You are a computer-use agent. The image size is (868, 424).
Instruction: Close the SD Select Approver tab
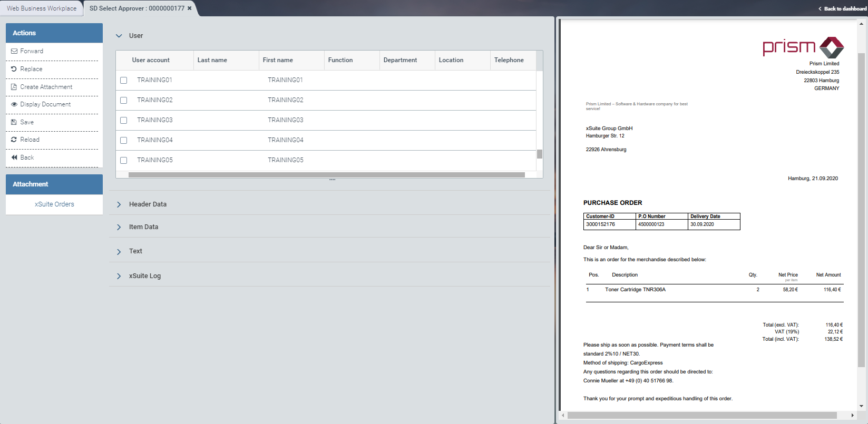[x=190, y=8]
